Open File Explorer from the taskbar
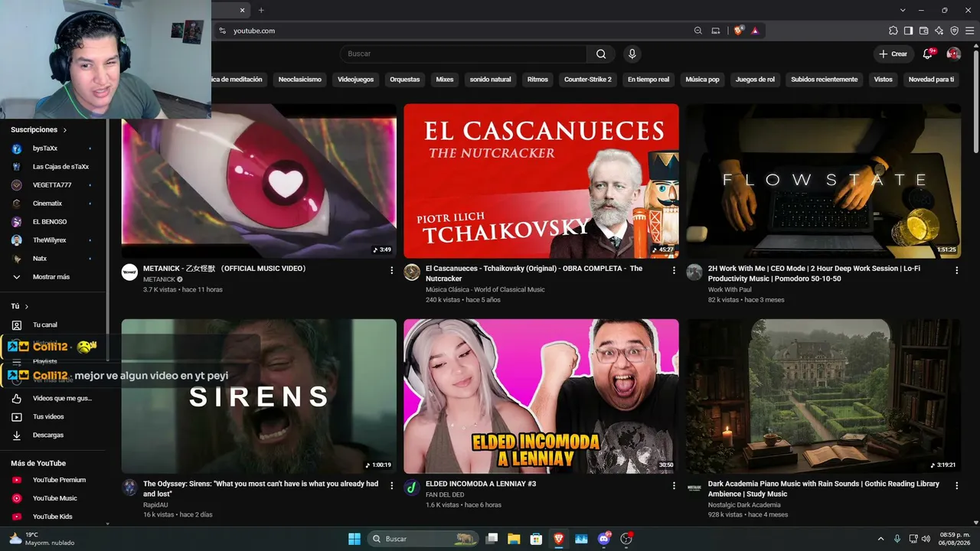Viewport: 980px width, 551px height. coord(514,539)
